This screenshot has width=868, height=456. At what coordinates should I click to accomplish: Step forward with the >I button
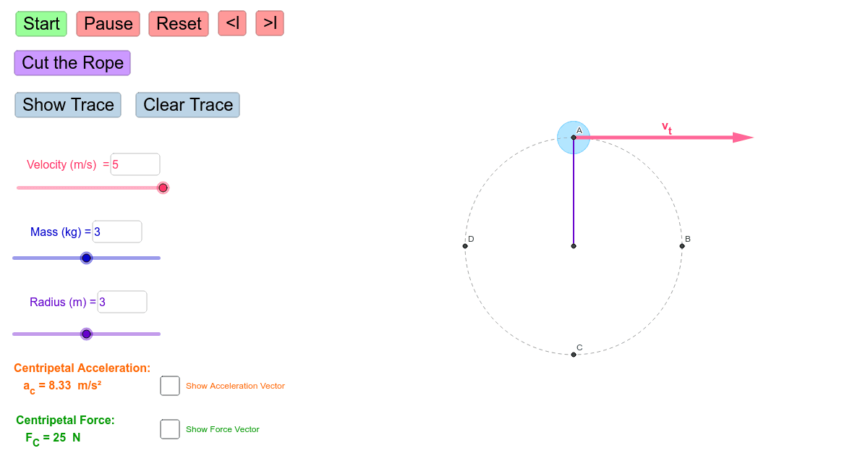pyautogui.click(x=270, y=23)
